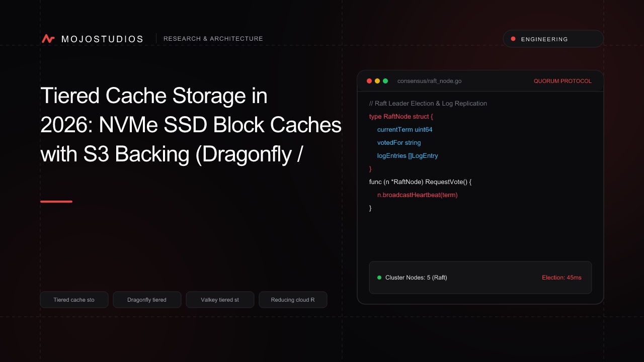Click the 'Election: 45ms' status value
Image resolution: width=644 pixels, height=362 pixels.
pos(561,278)
